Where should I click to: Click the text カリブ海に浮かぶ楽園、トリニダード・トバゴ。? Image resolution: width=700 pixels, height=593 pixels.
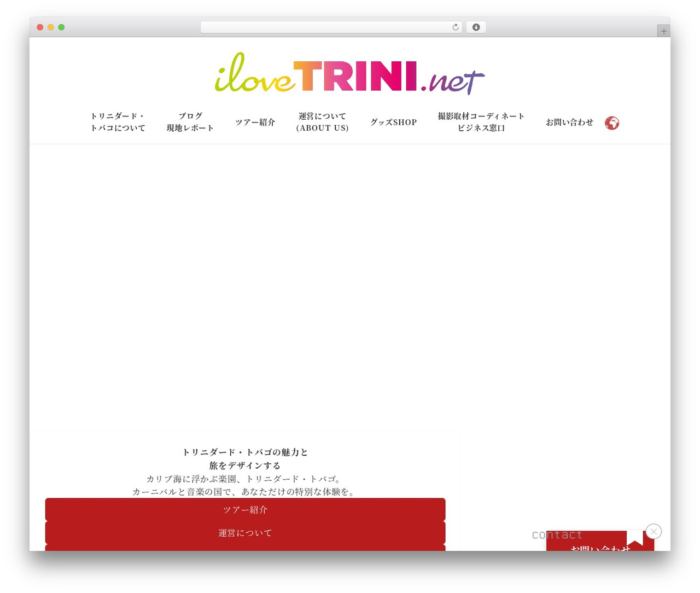(245, 479)
